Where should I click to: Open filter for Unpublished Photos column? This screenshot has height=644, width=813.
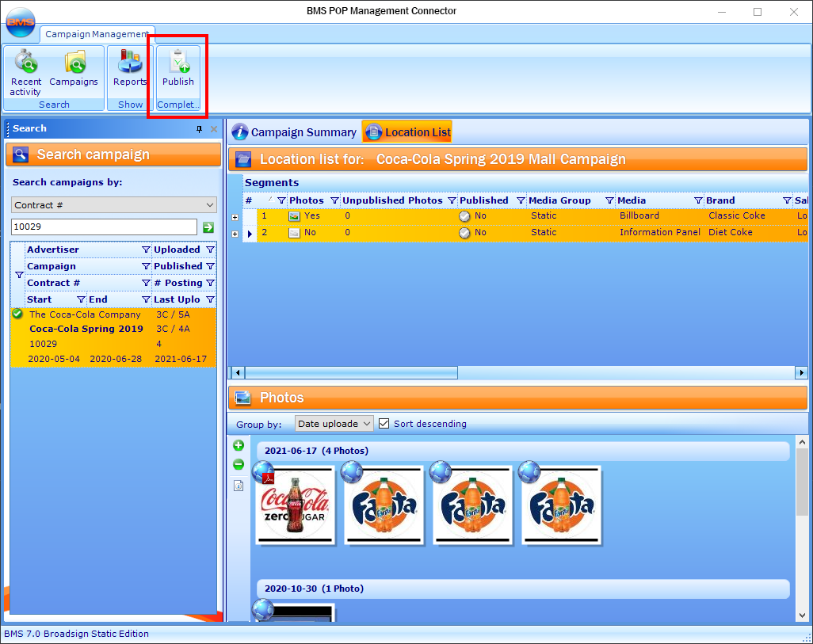[452, 200]
